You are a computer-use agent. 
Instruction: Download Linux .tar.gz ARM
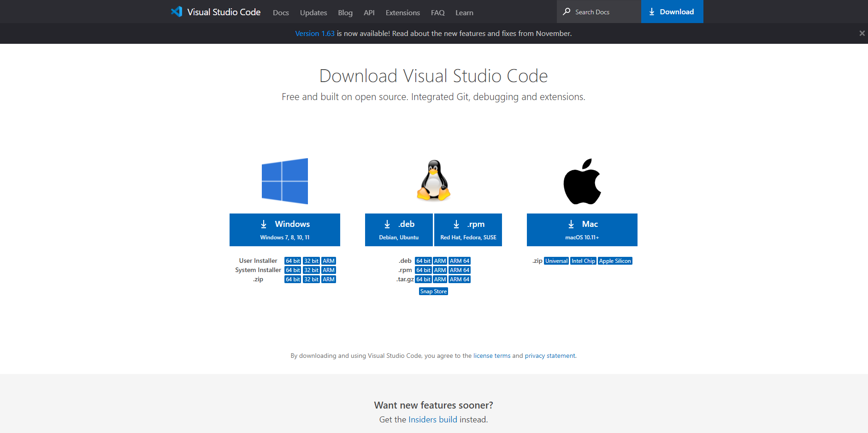tap(440, 279)
